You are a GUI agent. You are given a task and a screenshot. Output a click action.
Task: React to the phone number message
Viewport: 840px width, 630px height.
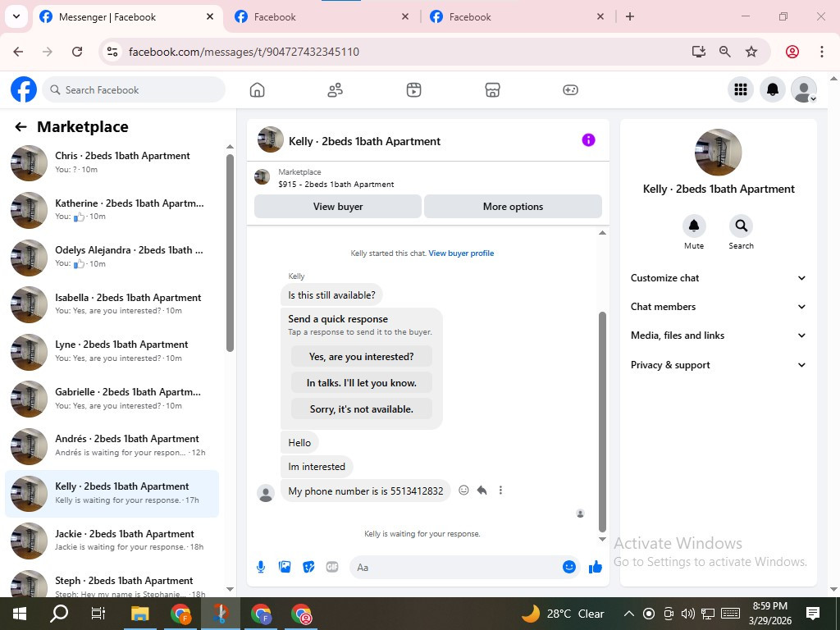[464, 491]
